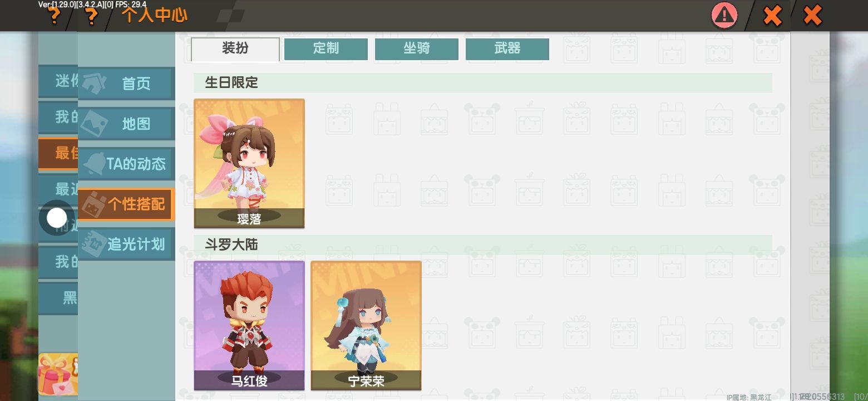Select the 宁荣荣 skin card
The image size is (868, 401).
click(x=366, y=326)
